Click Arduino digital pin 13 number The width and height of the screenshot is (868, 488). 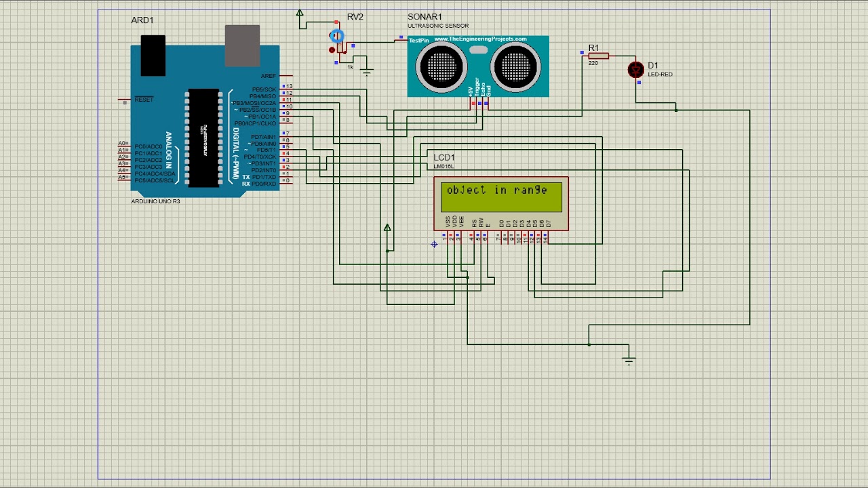(290, 87)
